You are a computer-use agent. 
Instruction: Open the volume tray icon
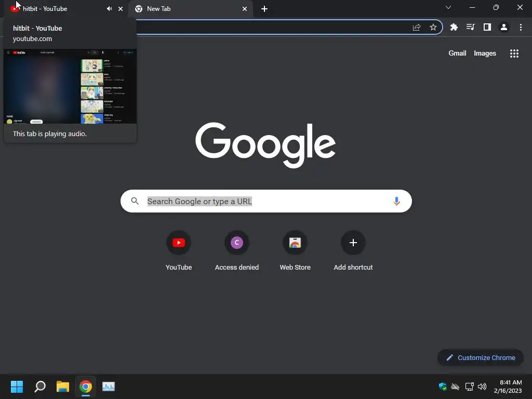pos(482,387)
